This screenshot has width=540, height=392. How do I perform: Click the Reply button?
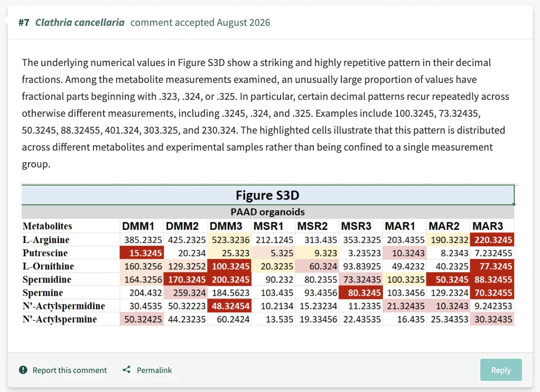(501, 370)
